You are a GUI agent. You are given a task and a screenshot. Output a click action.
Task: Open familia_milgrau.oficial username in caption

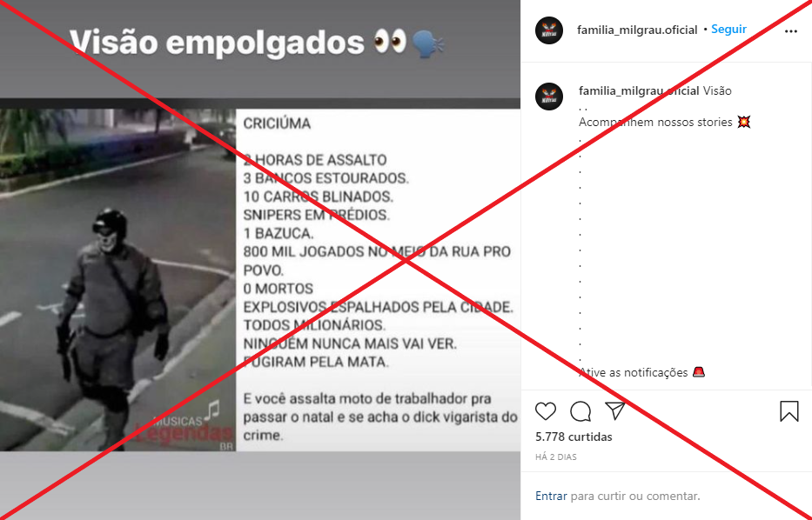pyautogui.click(x=639, y=91)
